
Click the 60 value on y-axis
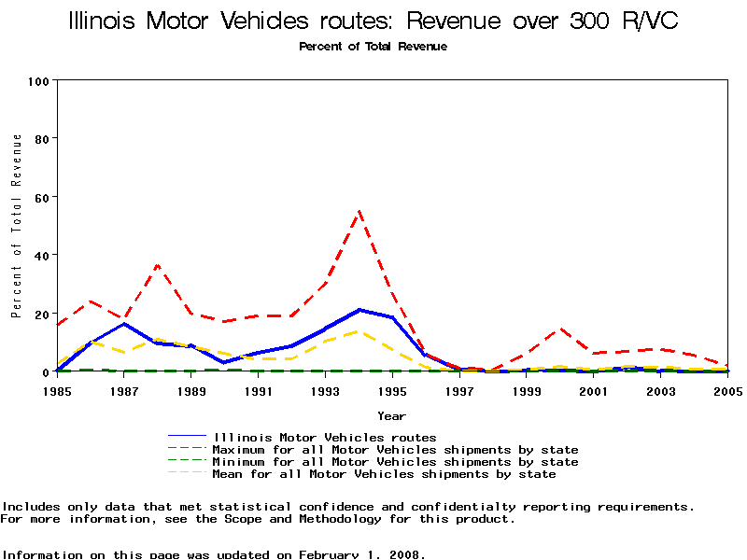click(41, 197)
